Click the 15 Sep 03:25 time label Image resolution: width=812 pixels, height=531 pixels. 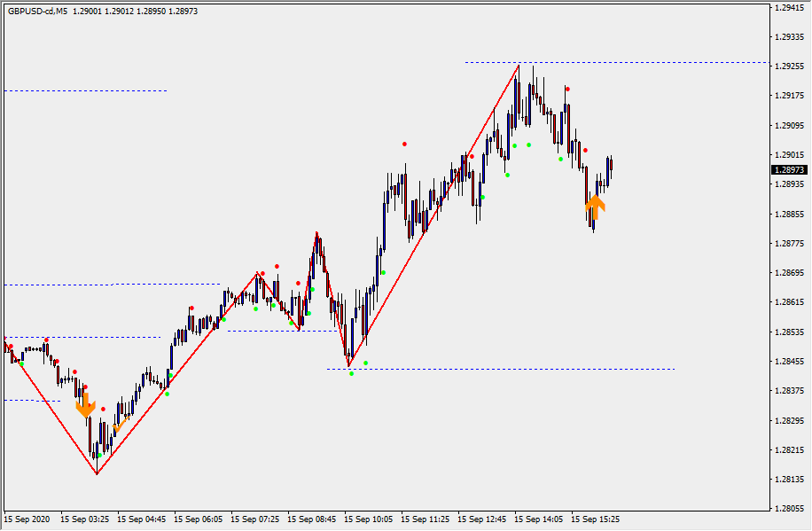pos(84,519)
